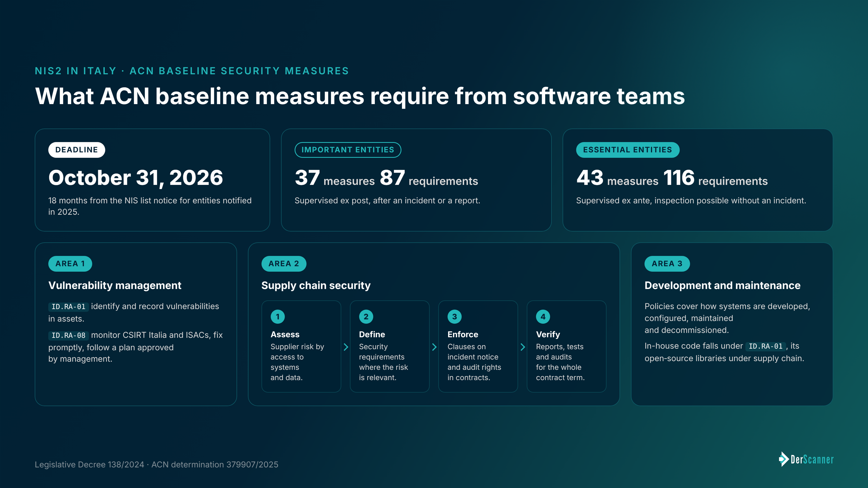The image size is (868, 488).
Task: Click the ID.RA-08 code tag
Action: click(68, 335)
